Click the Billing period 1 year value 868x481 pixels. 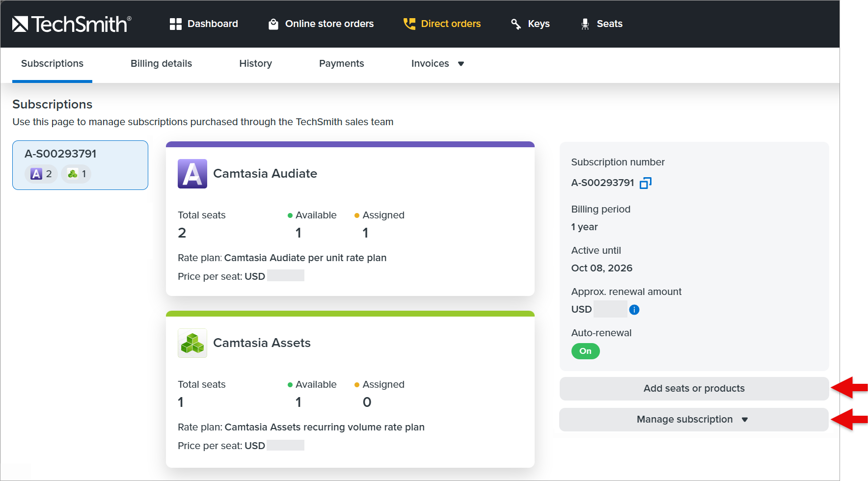point(584,227)
